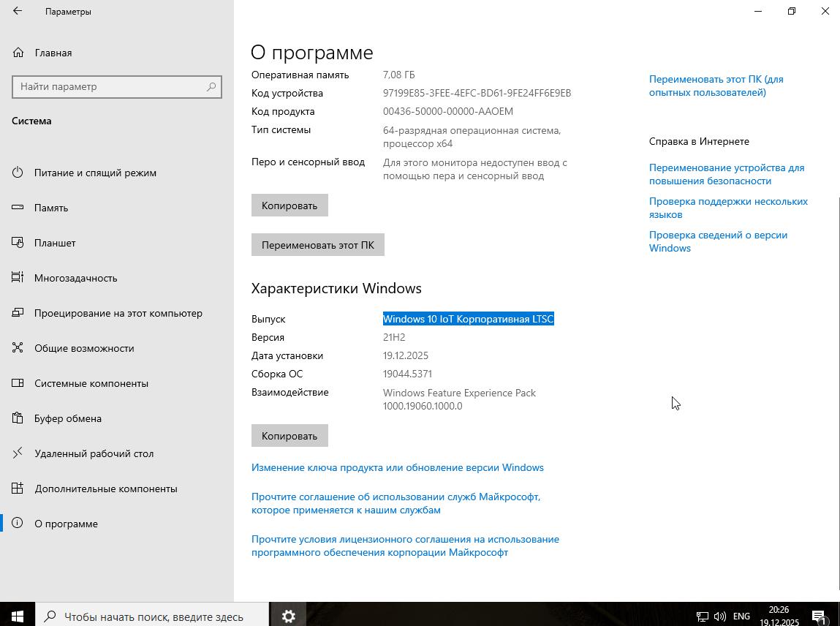
Task: Open the Планшет tablet icon
Action: (18, 243)
